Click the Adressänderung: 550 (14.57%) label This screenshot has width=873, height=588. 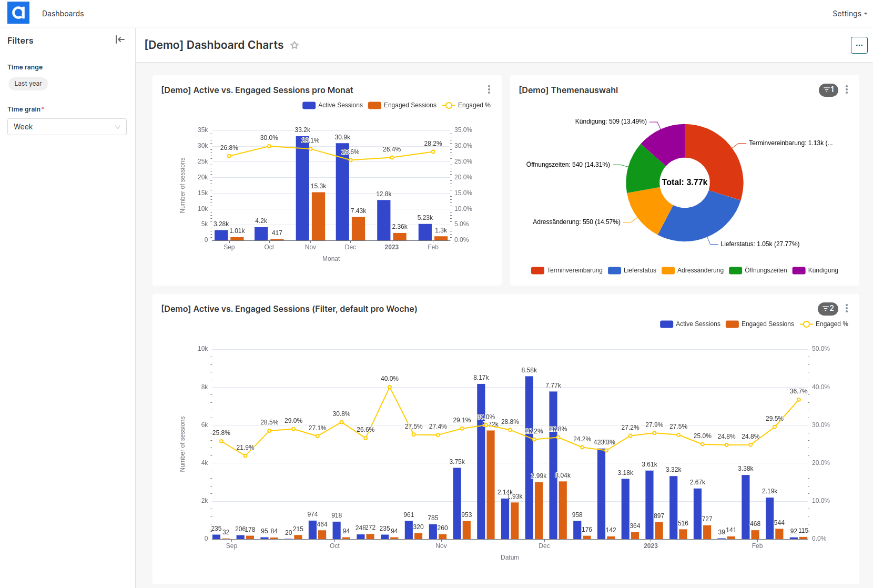pyautogui.click(x=576, y=222)
